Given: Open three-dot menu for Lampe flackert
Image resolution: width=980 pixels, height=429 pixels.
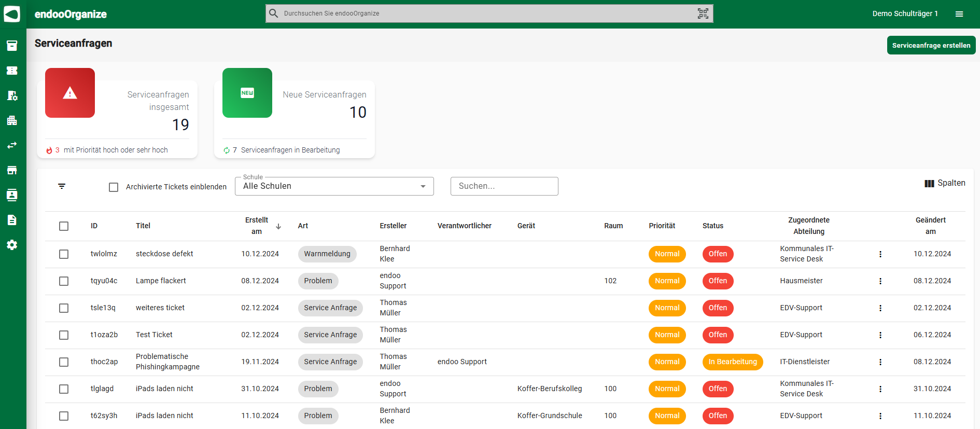Looking at the screenshot, I should tap(880, 281).
